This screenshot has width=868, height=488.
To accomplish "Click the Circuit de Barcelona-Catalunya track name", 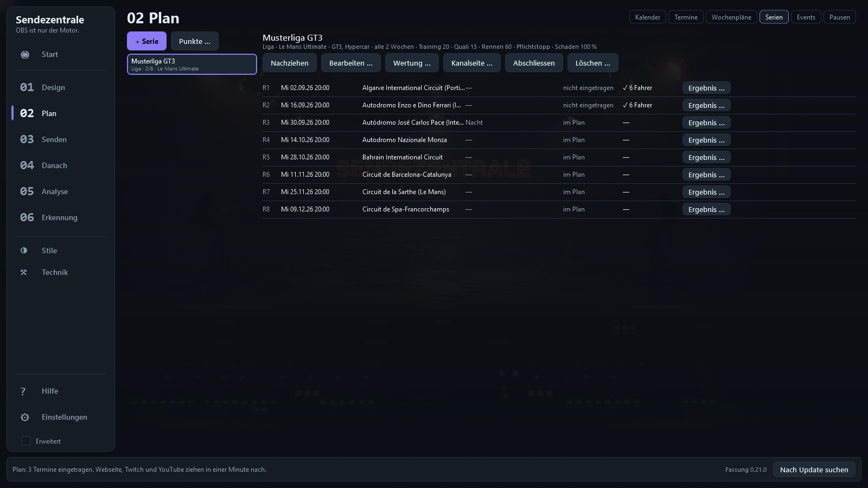I will pos(407,175).
